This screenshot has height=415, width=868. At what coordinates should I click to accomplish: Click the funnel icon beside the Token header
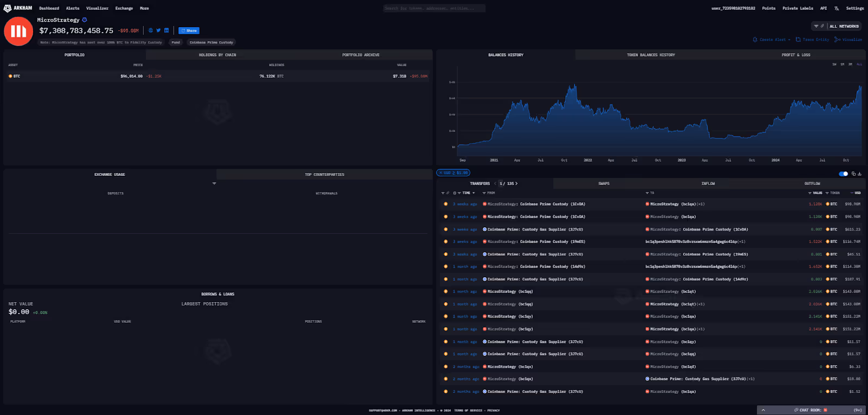(827, 193)
